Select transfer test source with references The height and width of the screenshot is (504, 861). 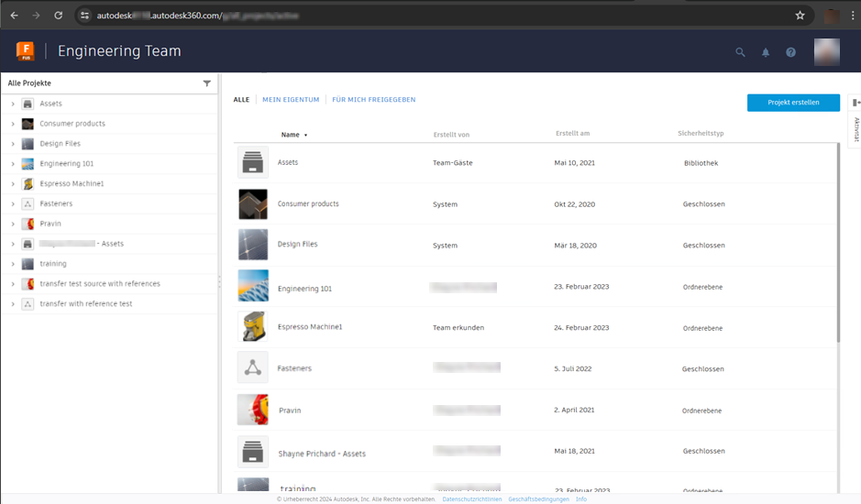coord(100,284)
